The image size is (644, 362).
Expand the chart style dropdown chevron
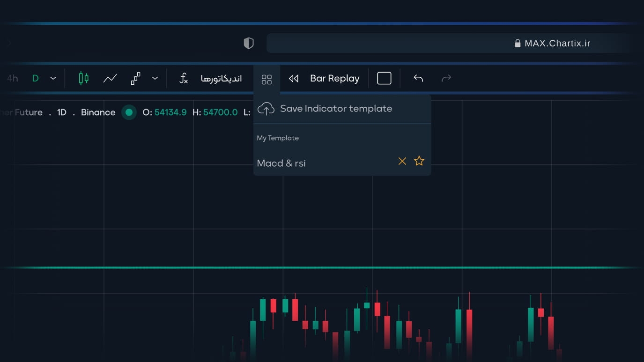tap(155, 78)
